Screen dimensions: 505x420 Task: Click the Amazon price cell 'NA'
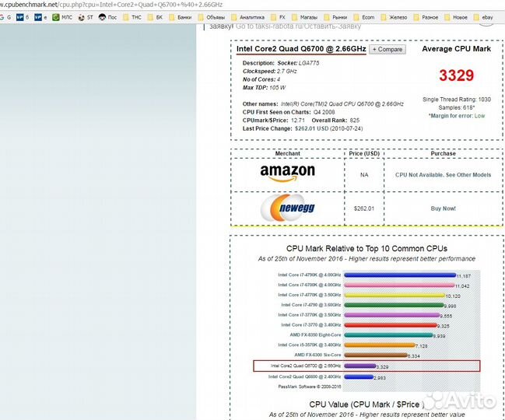(364, 175)
